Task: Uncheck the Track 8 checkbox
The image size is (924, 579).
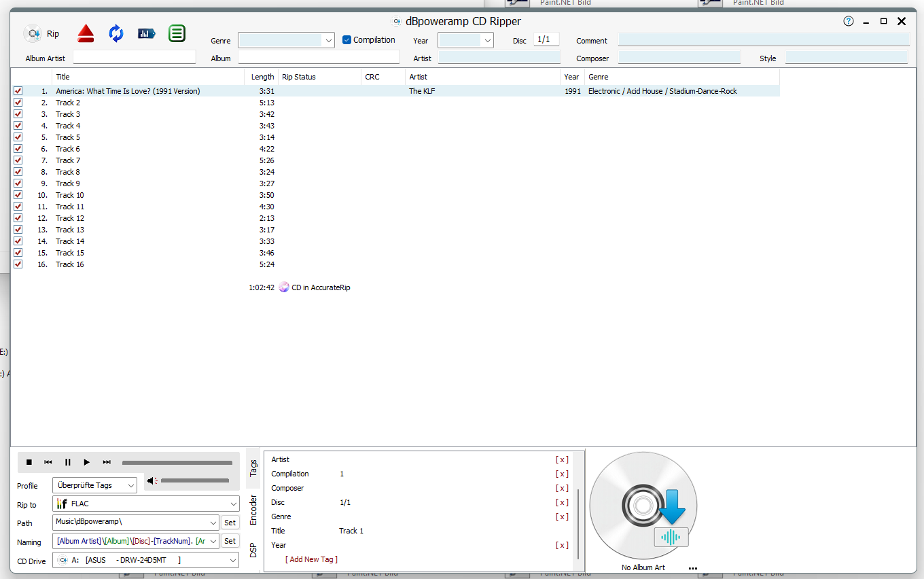Action: point(18,172)
